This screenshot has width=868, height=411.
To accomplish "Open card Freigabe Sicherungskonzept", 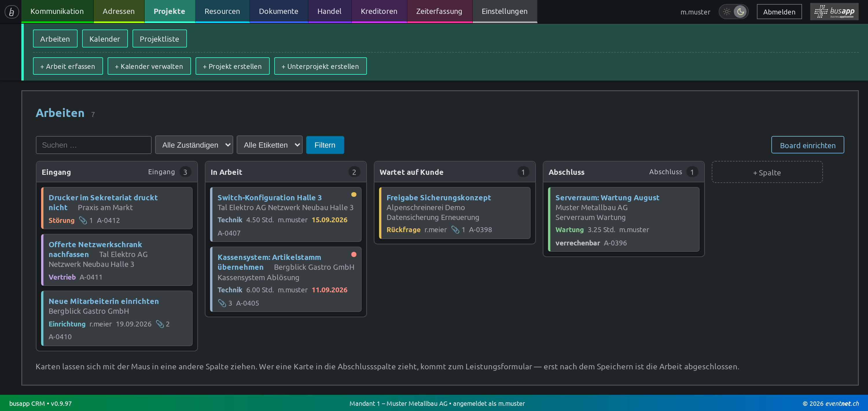I will tap(455, 213).
